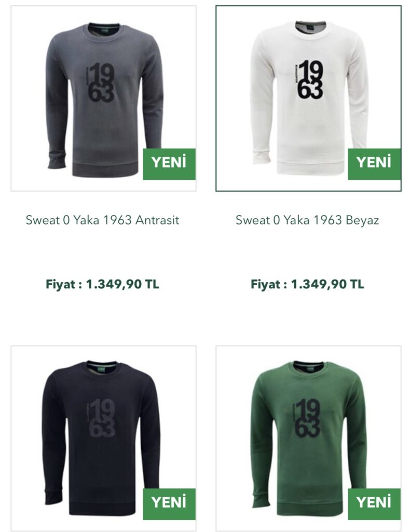Click the YENİ badge on the black sweatshirt
410x532 pixels.
click(169, 504)
